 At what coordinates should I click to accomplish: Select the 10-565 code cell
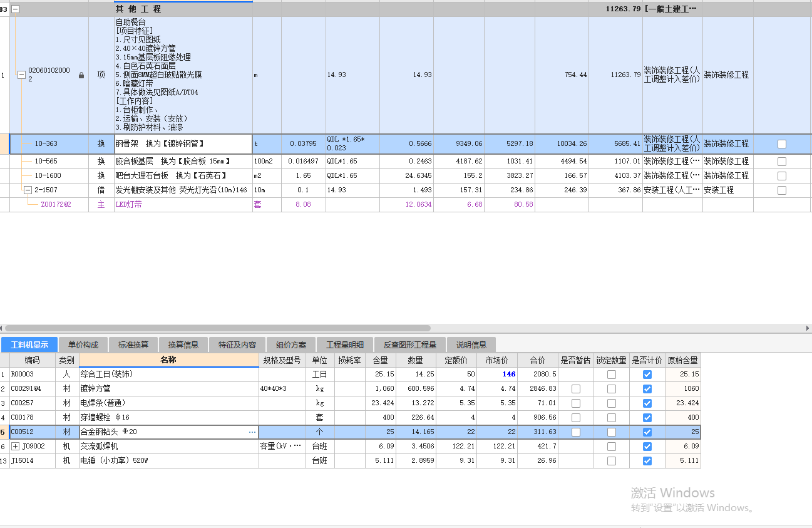49,162
